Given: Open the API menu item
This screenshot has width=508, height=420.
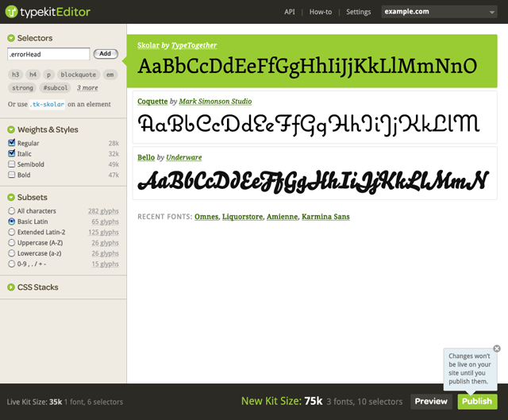Looking at the screenshot, I should 290,12.
